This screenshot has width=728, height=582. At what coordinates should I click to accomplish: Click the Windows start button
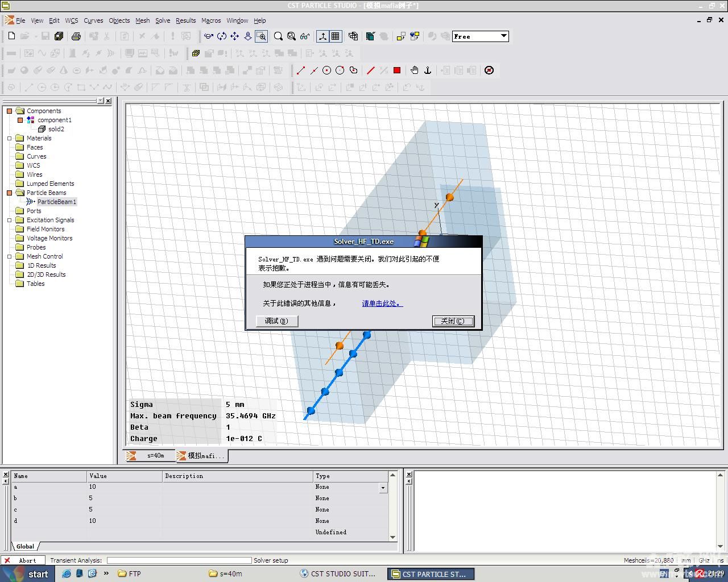(x=27, y=573)
